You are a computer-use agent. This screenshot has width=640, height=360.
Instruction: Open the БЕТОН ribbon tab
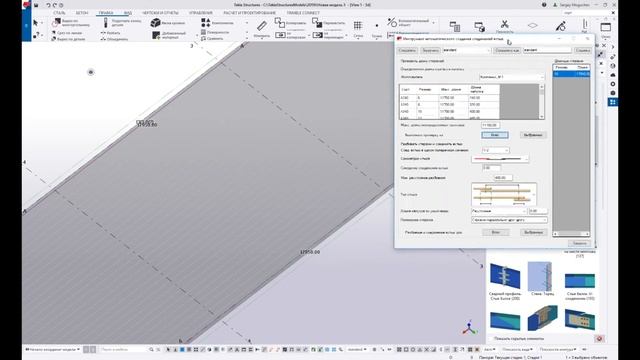[x=82, y=13]
